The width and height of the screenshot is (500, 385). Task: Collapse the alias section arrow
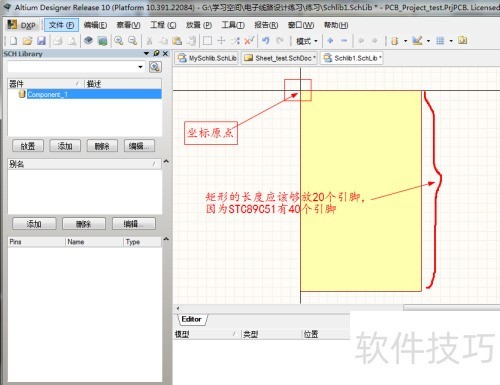pos(166,161)
